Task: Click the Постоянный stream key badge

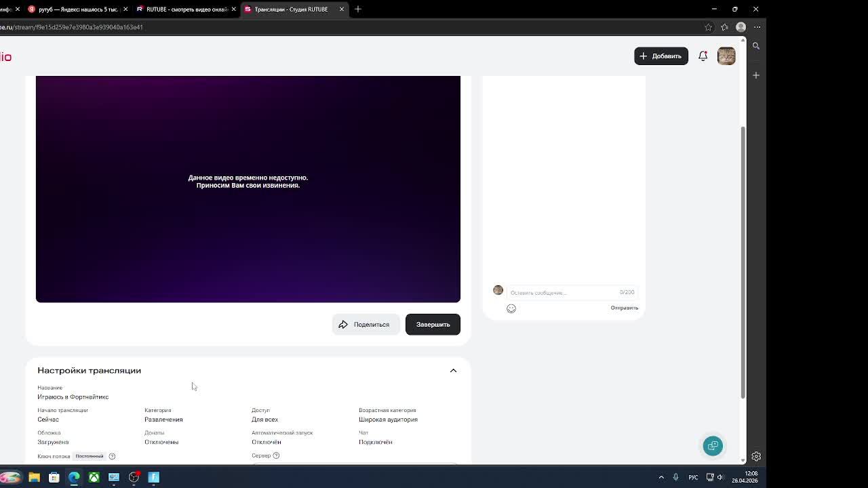Action: point(90,456)
